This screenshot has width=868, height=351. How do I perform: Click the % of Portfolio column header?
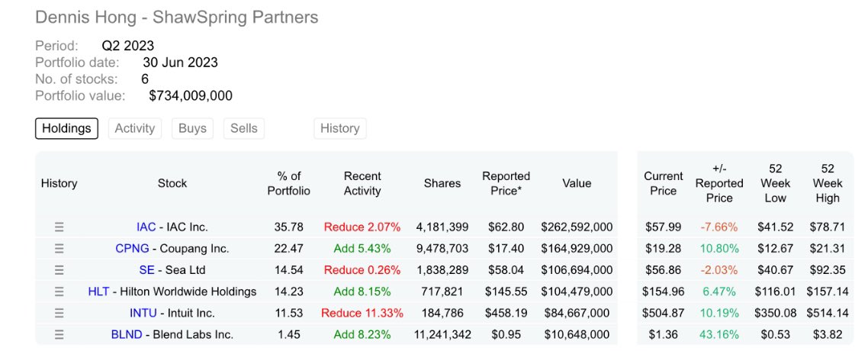tap(288, 183)
